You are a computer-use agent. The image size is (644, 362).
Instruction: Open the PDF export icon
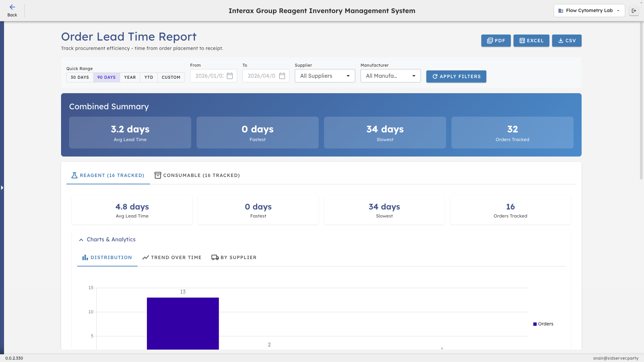(x=490, y=41)
